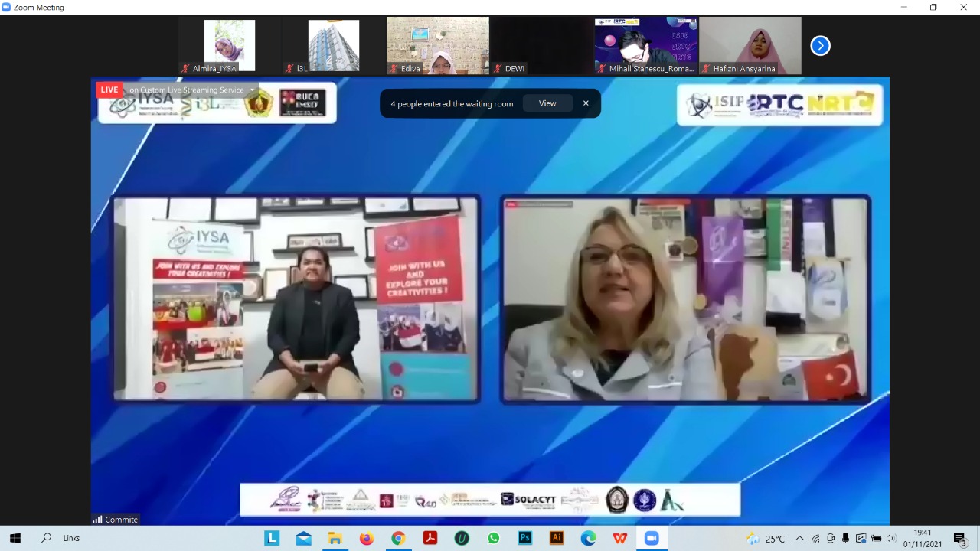Open Microsoft Edge from the taskbar

[588, 538]
